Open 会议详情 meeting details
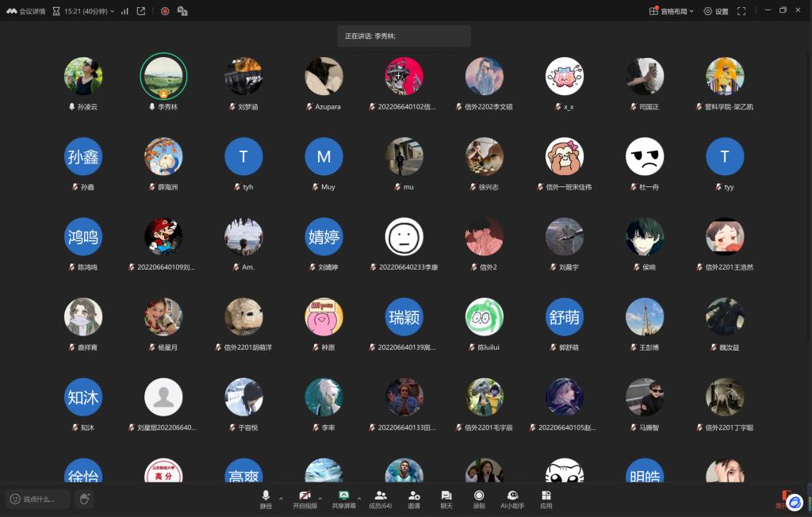The height and width of the screenshot is (517, 812). 26,11
